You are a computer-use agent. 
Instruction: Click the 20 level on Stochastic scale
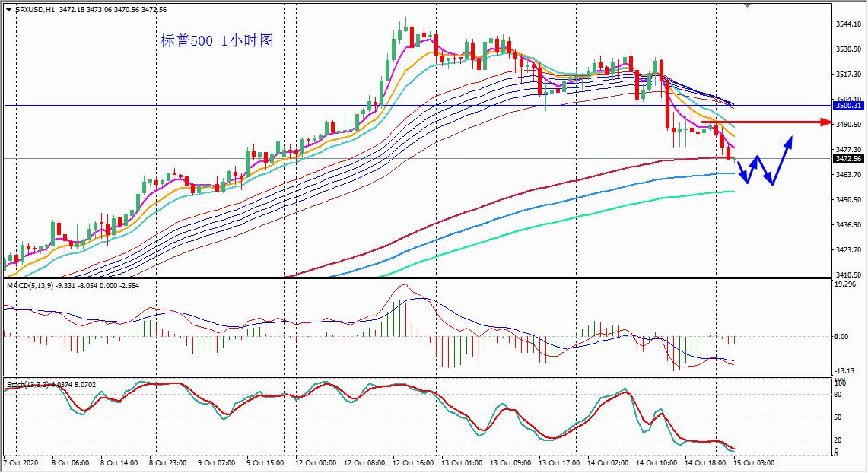point(838,440)
